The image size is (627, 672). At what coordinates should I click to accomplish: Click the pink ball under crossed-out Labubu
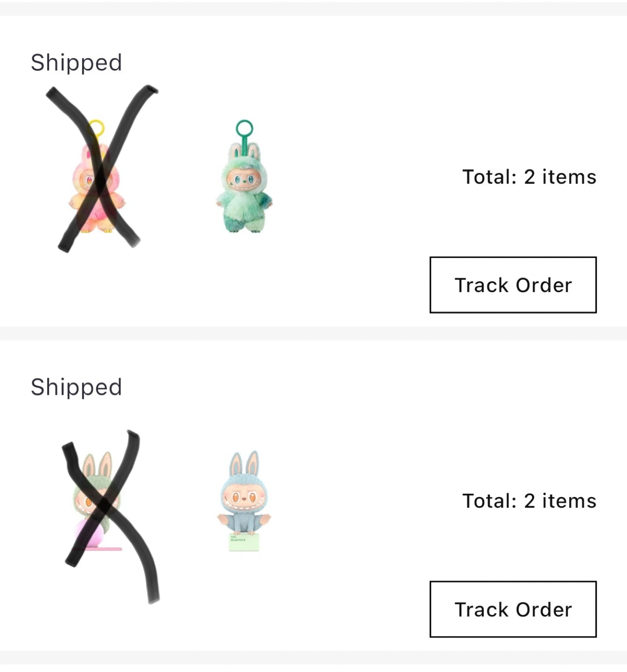(x=89, y=533)
